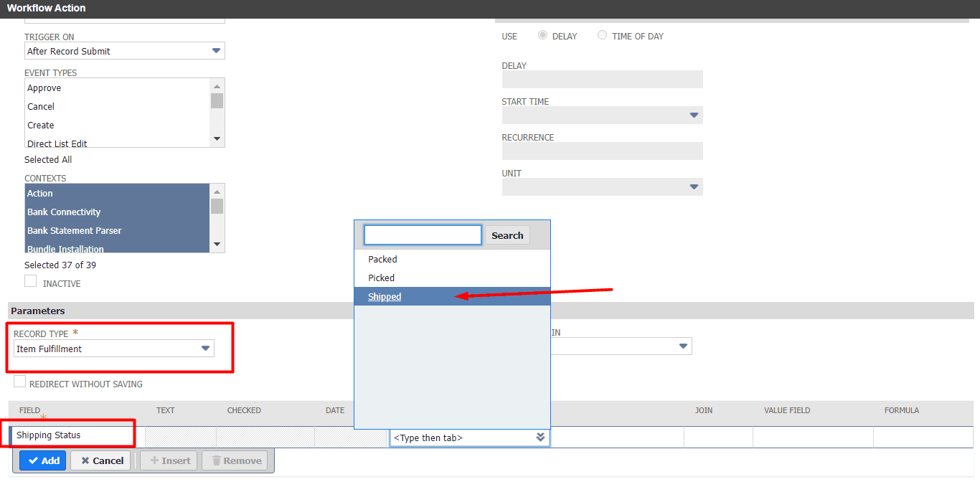Click the Search button in popup

click(x=507, y=235)
